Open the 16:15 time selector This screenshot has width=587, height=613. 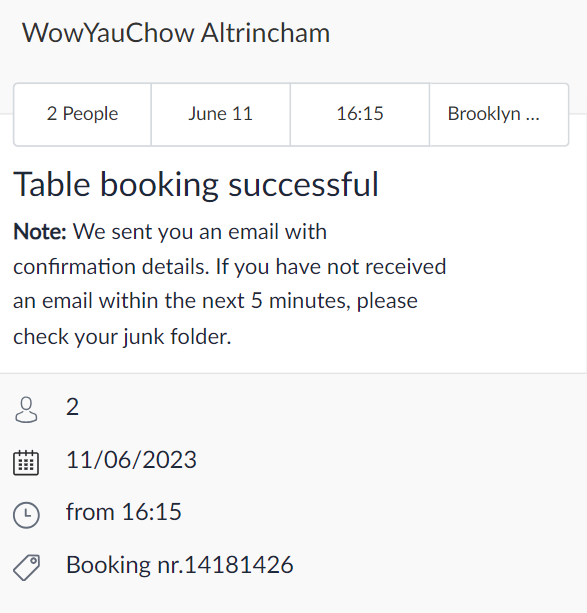(360, 115)
